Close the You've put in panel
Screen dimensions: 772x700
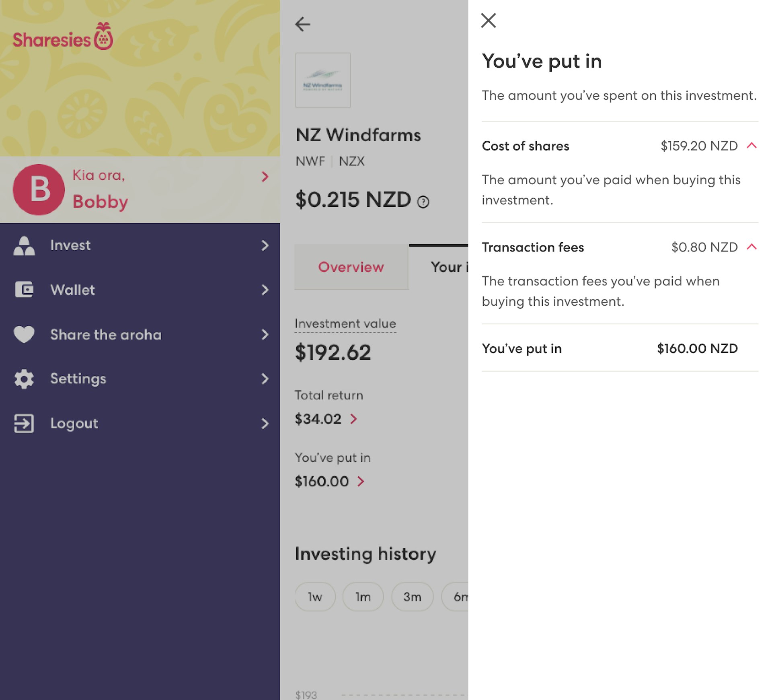pyautogui.click(x=488, y=21)
